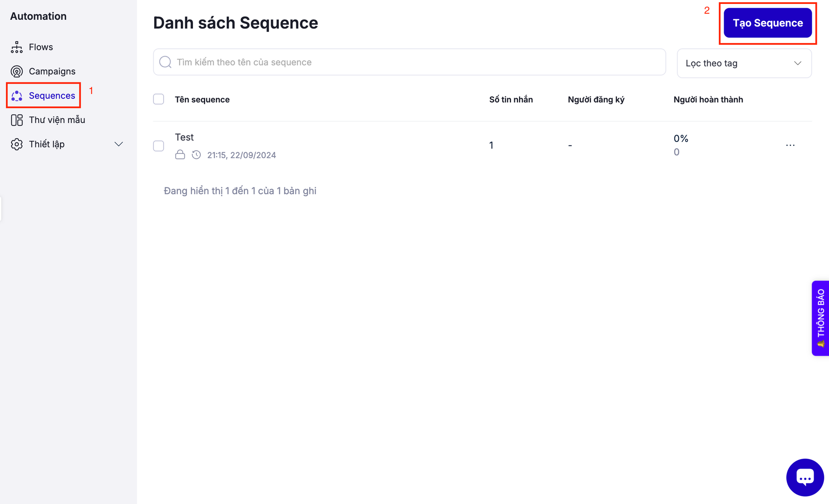
Task: Click the search magnifier icon
Action: click(x=165, y=62)
